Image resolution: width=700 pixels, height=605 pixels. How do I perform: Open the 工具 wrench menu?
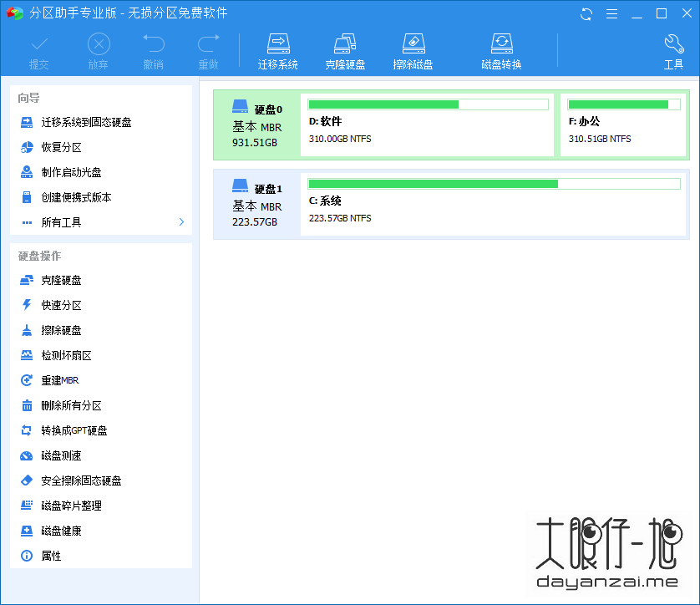tap(673, 52)
